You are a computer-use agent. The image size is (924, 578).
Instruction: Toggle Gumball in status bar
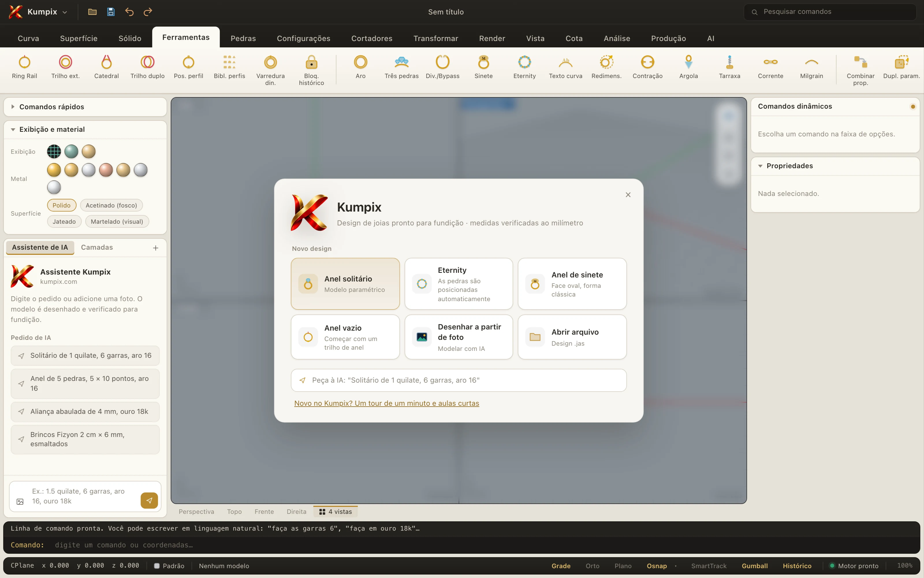tap(755, 566)
